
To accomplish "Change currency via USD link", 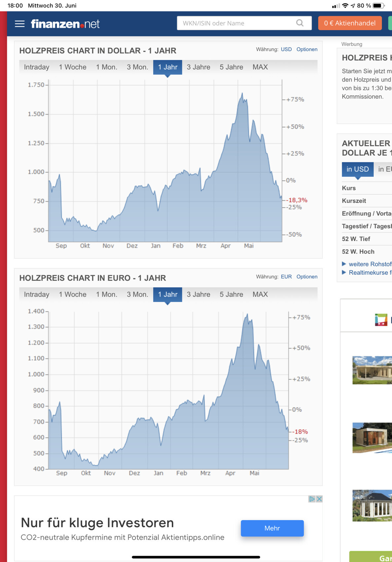I will (286, 49).
